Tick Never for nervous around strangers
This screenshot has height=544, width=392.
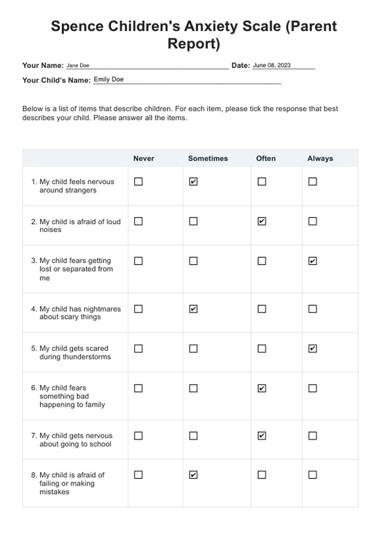click(x=138, y=182)
